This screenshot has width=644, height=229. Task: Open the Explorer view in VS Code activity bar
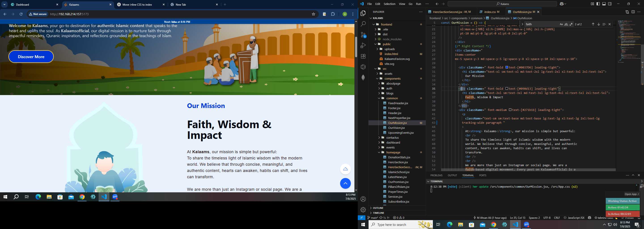[x=363, y=13]
